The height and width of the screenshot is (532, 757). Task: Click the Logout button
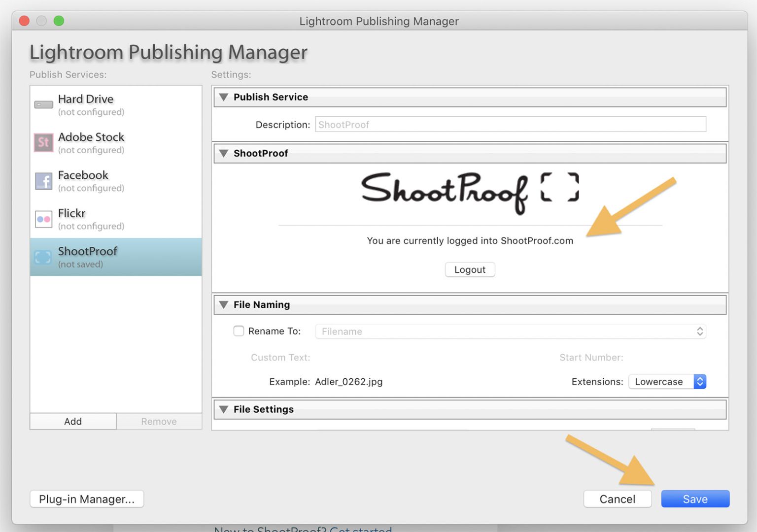(x=470, y=269)
